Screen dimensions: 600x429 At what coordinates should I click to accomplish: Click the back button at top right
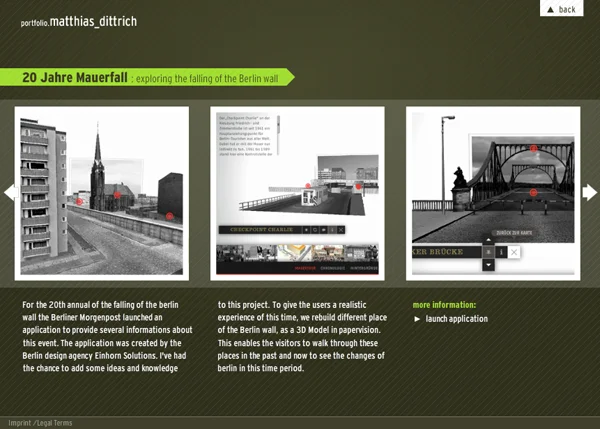[x=561, y=9]
